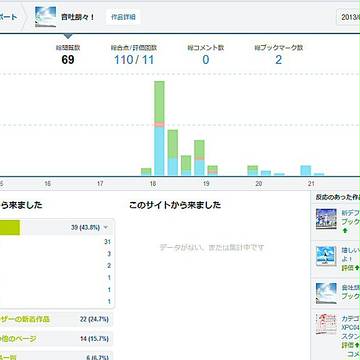Open the 作品詳細 button in header

123,17
